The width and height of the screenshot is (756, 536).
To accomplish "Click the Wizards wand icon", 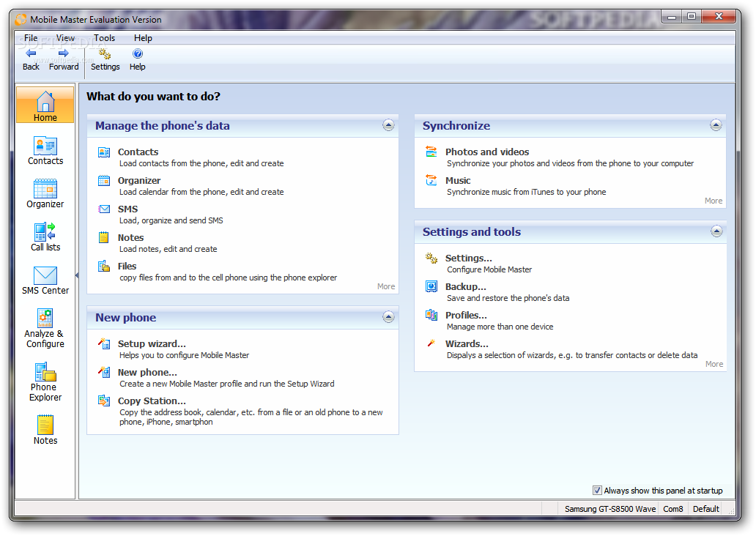I will pos(431,343).
